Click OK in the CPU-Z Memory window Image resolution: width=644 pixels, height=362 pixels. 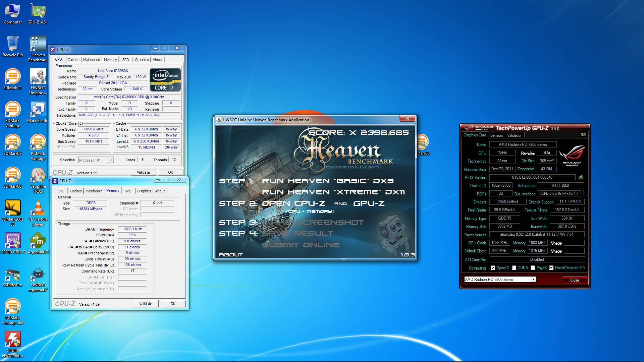click(x=173, y=304)
